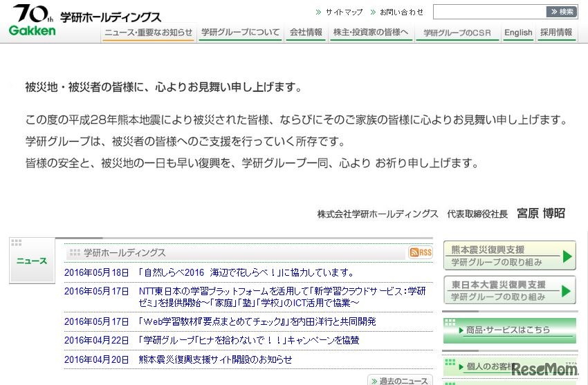Click 学研ホールディングス news section heading

[x=125, y=253]
